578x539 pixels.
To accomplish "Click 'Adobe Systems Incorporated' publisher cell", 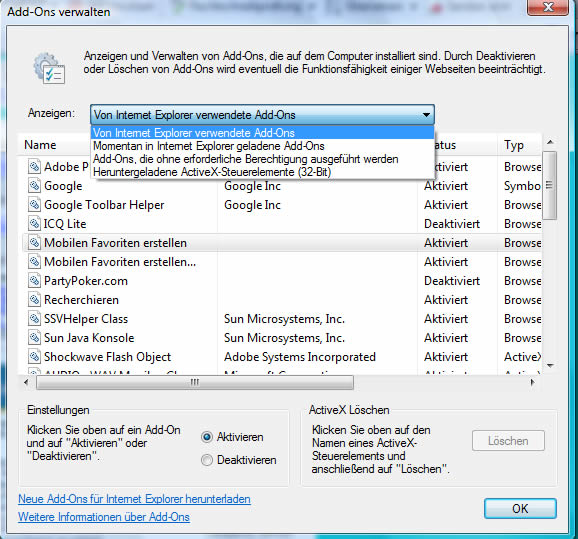I will pyautogui.click(x=300, y=357).
